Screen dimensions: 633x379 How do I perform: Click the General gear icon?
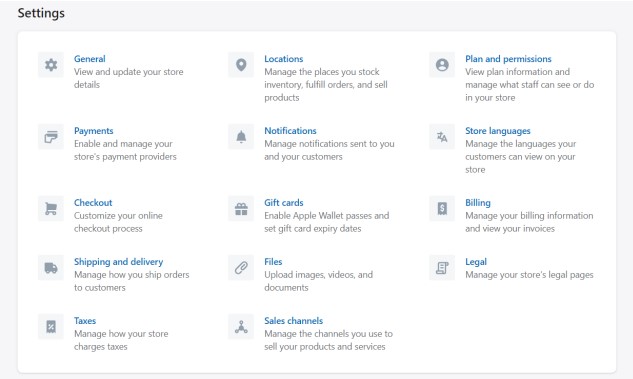(x=51, y=65)
